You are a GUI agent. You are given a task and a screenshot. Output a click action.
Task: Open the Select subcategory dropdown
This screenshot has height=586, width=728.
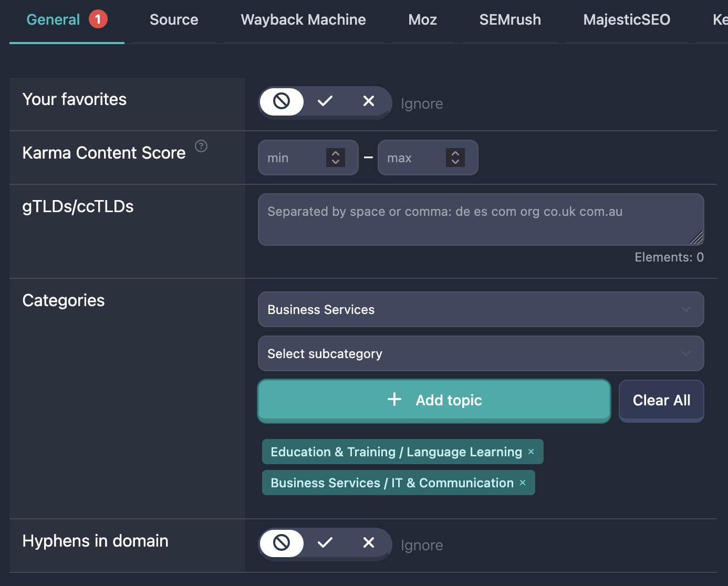coord(480,353)
